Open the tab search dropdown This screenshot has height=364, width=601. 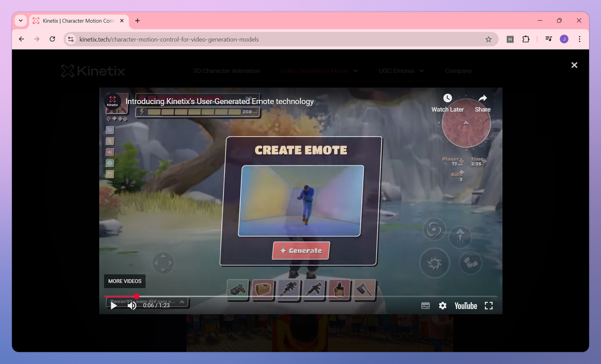pos(21,21)
